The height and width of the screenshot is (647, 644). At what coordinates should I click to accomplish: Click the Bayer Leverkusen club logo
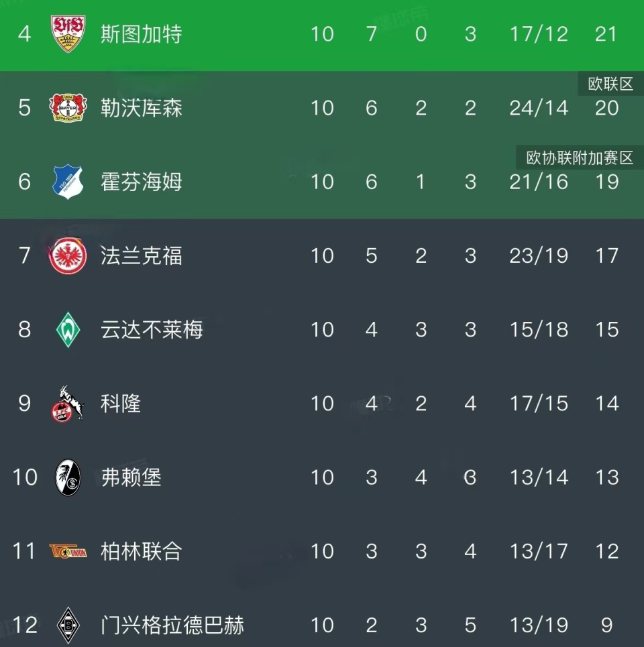tap(68, 107)
